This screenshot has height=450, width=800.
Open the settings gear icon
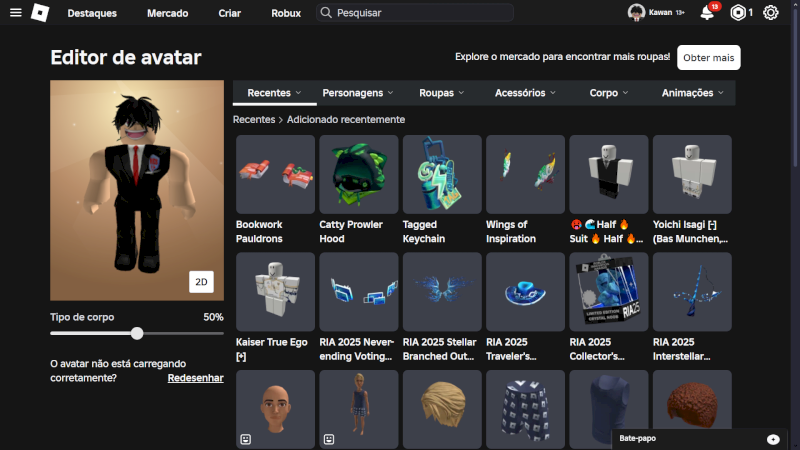[x=770, y=13]
